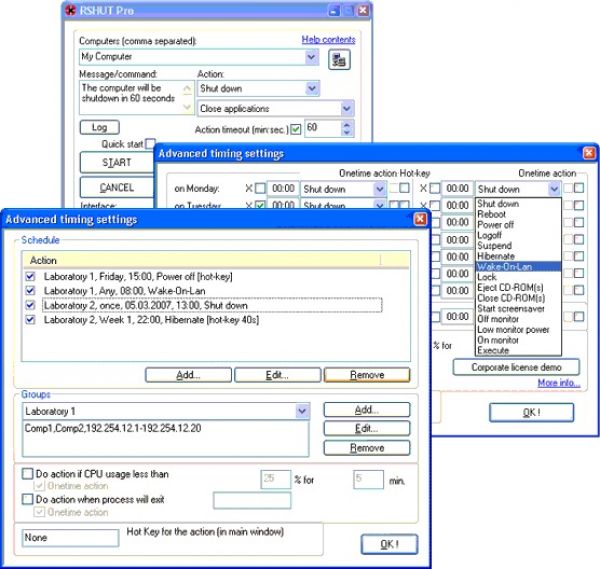
Task: Expand the Laboratory 1 groups dropdown
Action: pyautogui.click(x=302, y=411)
